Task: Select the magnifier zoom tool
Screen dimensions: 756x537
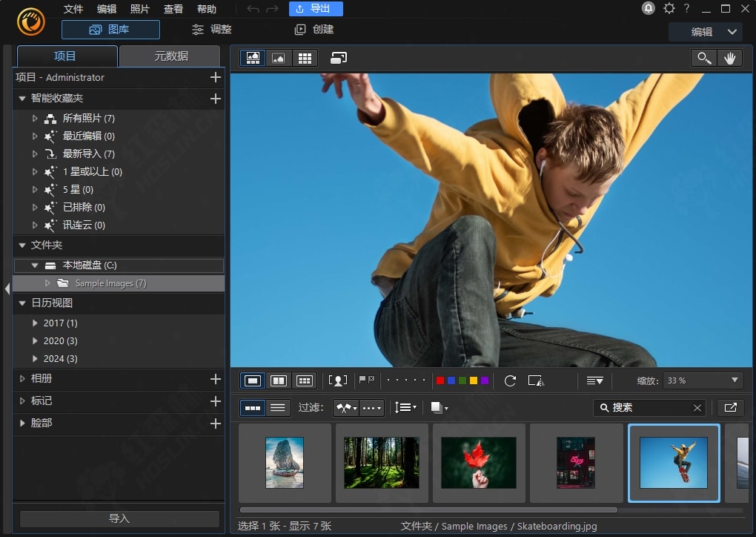Action: (703, 59)
